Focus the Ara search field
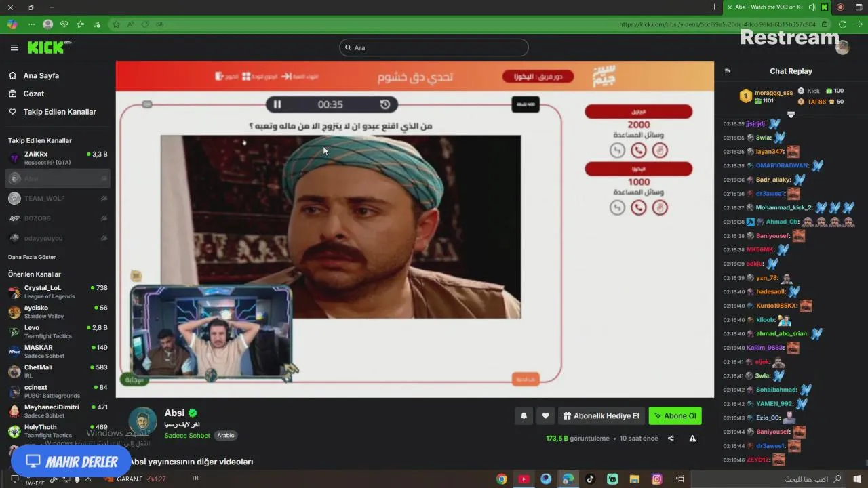 pos(434,47)
